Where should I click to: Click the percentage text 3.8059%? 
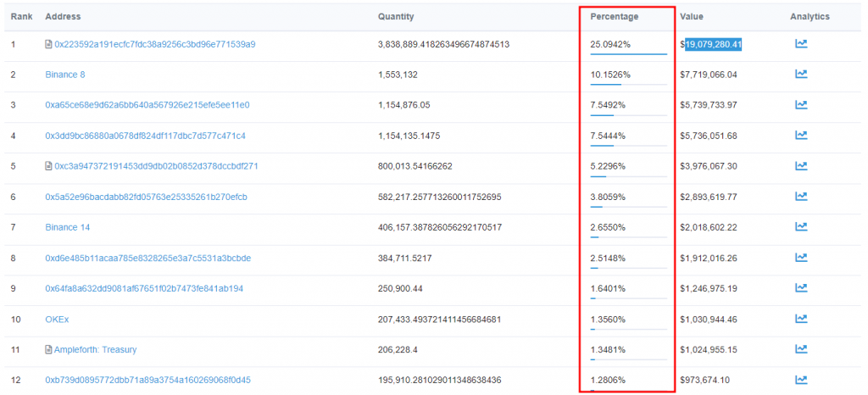click(x=609, y=197)
